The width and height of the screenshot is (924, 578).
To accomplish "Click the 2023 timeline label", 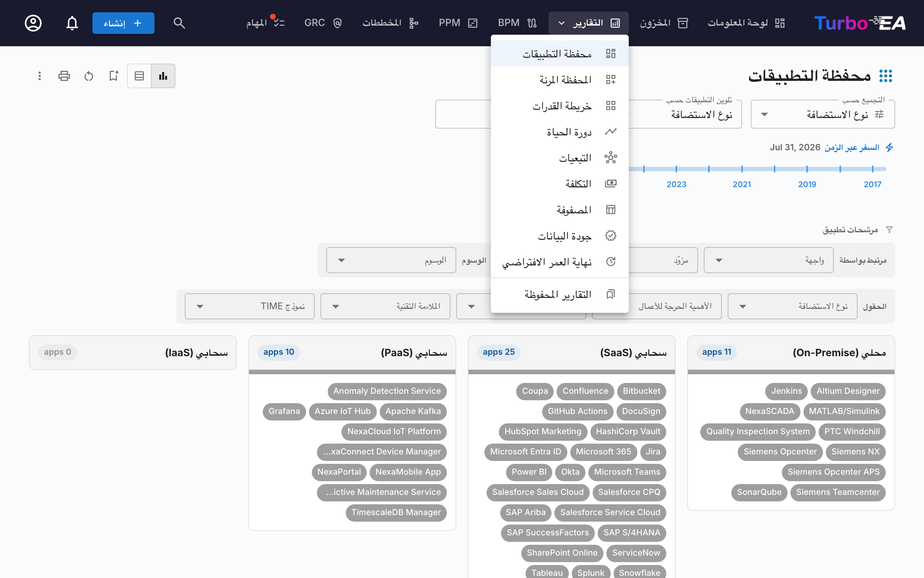I will [x=676, y=184].
